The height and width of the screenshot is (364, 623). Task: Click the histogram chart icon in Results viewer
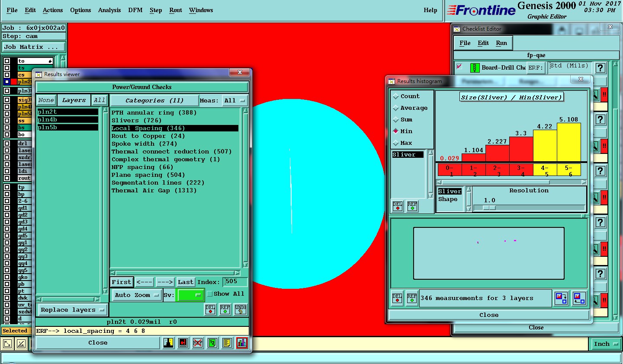tap(242, 343)
